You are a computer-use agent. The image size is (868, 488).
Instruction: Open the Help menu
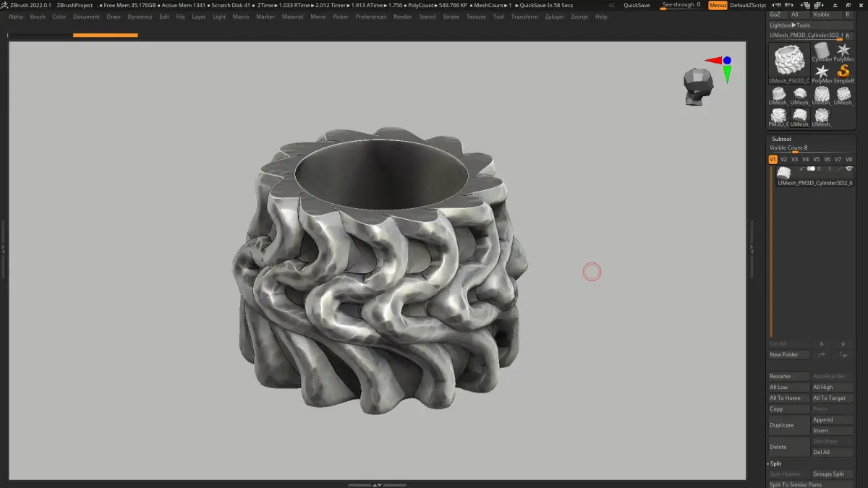(x=601, y=17)
